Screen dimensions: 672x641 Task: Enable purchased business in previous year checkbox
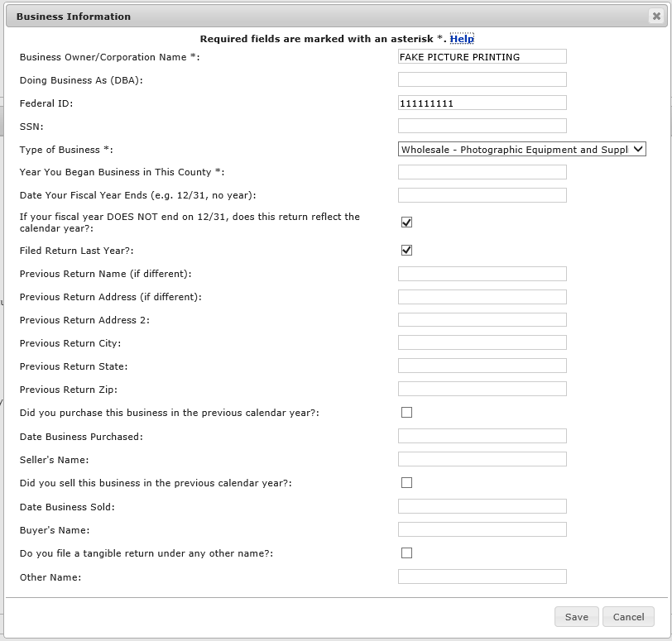406,413
